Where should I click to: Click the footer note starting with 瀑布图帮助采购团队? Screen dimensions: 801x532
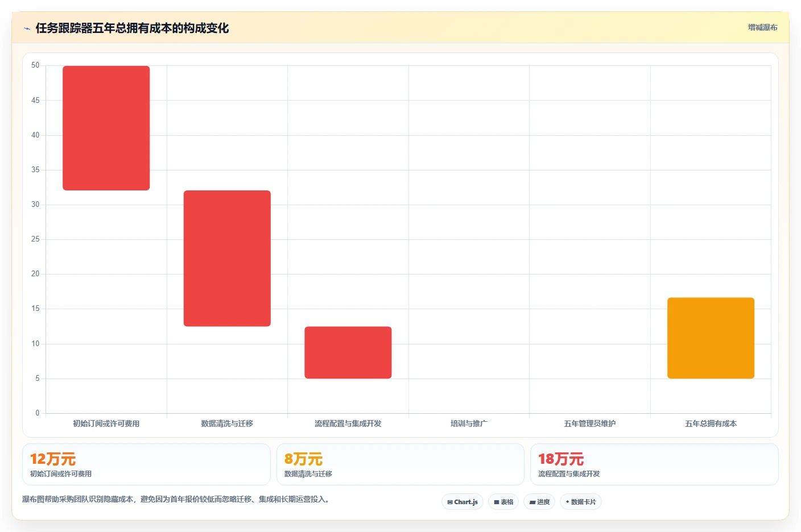click(176, 500)
